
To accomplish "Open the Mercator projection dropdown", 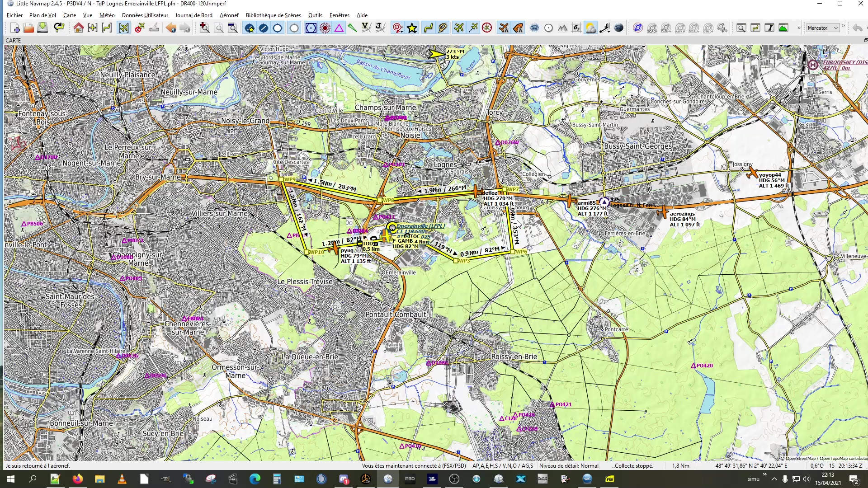I will (x=822, y=28).
